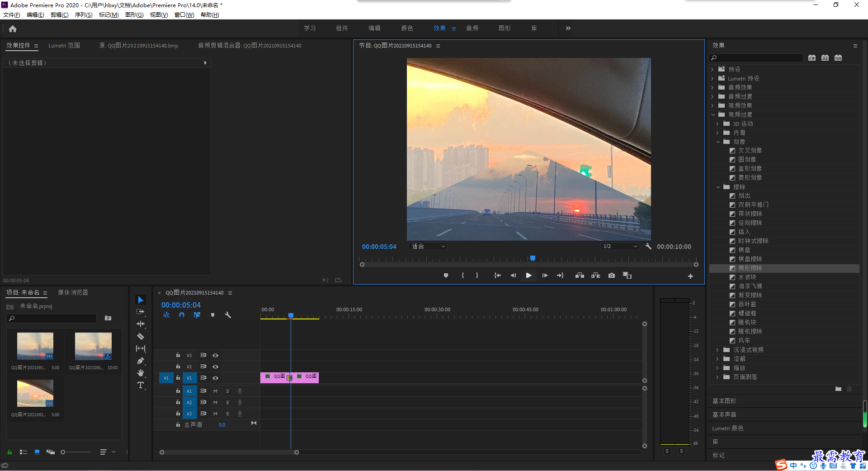Switch project panel to list view
Screen dimensions: 868x471
click(x=24, y=452)
